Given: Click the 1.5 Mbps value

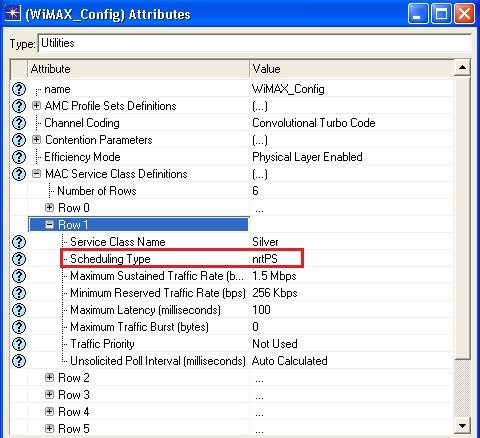Looking at the screenshot, I should click(x=274, y=276).
